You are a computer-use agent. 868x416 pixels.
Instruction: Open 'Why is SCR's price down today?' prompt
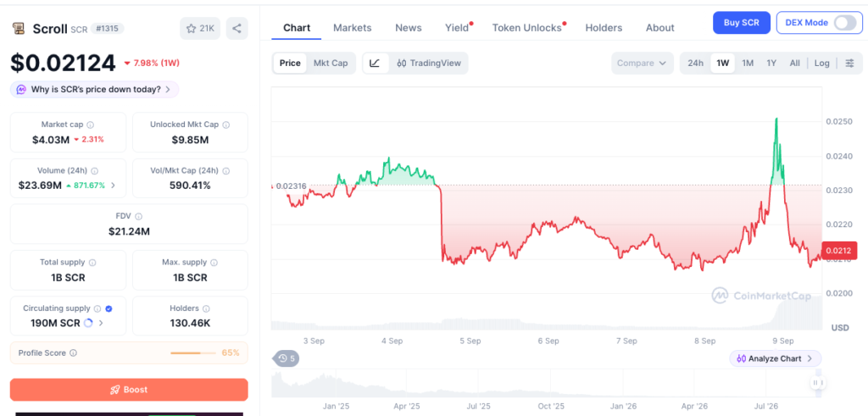94,89
